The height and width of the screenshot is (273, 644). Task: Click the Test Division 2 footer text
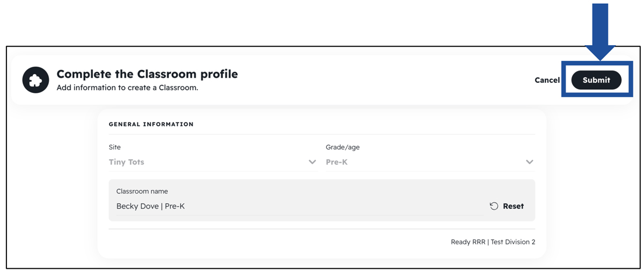click(x=513, y=242)
